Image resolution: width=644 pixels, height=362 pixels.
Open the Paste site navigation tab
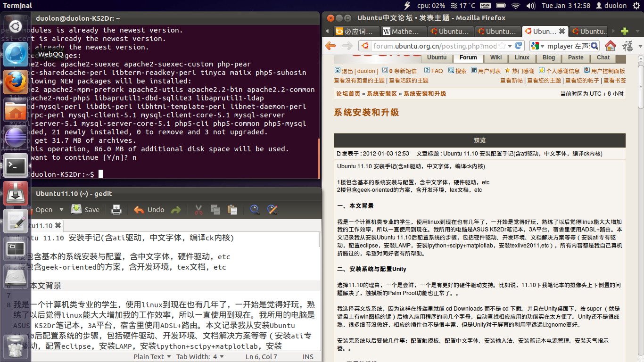click(x=576, y=58)
